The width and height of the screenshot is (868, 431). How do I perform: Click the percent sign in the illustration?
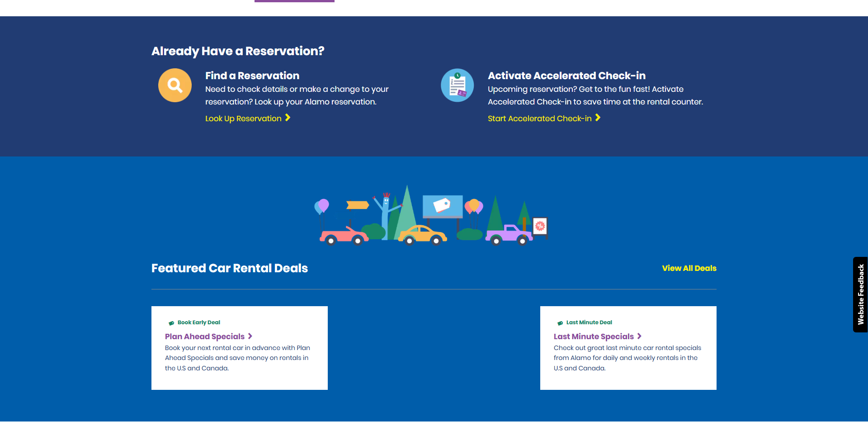point(540,226)
